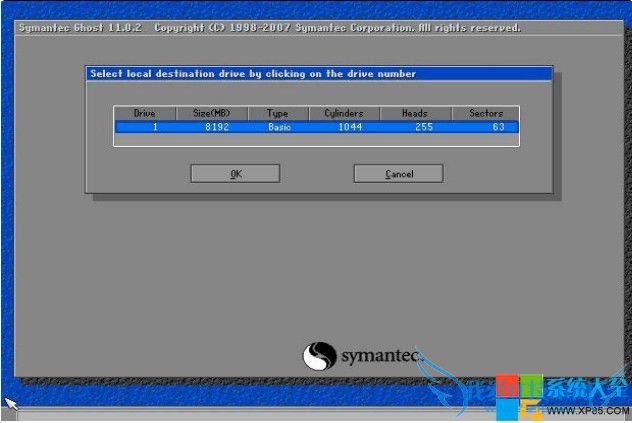The height and width of the screenshot is (423, 632).
Task: Click the Cylinders column header
Action: pyautogui.click(x=344, y=113)
